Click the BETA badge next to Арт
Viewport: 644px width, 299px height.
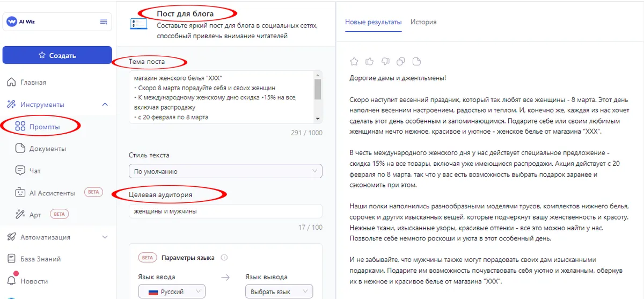click(x=60, y=215)
